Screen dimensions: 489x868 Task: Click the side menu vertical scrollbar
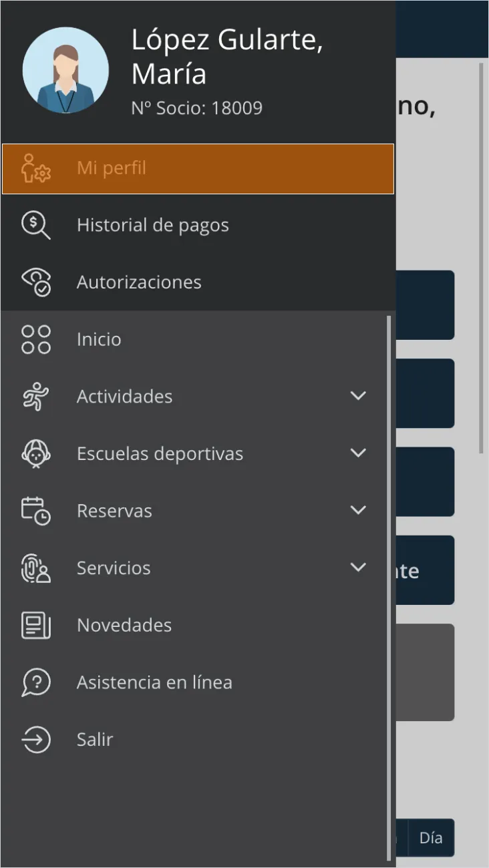coord(389,589)
